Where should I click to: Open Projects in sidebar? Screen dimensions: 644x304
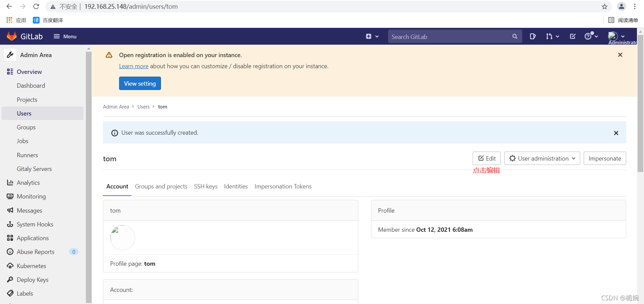tap(27, 100)
